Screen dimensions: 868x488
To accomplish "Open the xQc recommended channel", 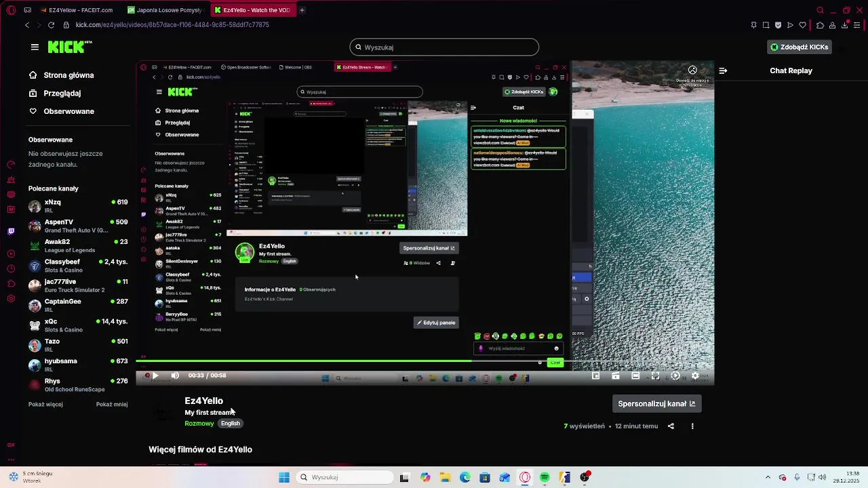I will tap(78, 325).
